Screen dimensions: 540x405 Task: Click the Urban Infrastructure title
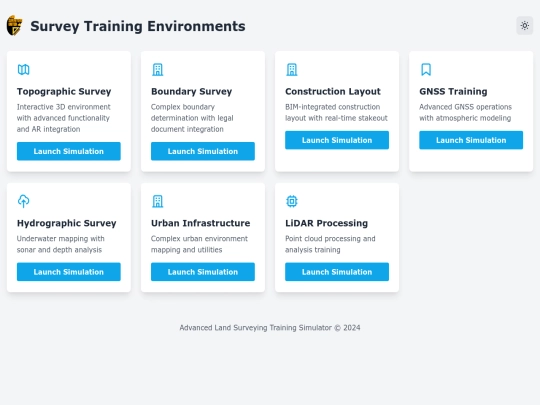coord(200,223)
